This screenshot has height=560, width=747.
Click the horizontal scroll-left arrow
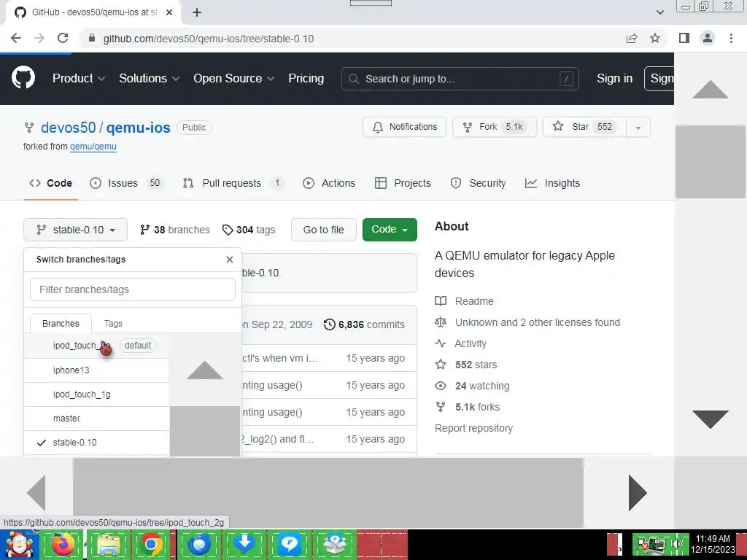click(x=36, y=493)
